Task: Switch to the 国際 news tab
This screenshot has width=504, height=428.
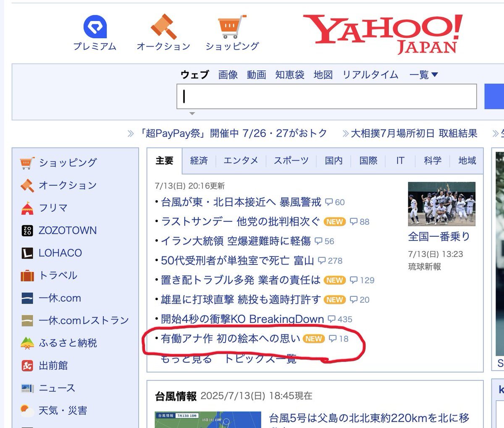Action: (368, 161)
